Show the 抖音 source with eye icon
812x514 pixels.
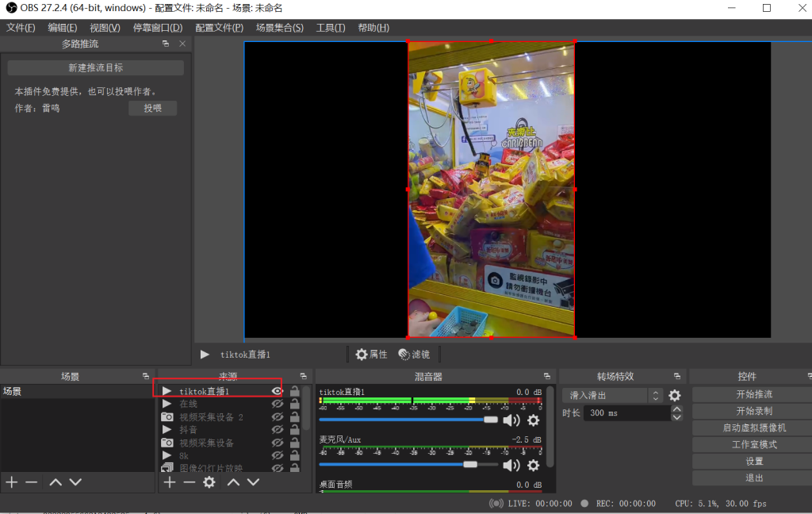277,430
